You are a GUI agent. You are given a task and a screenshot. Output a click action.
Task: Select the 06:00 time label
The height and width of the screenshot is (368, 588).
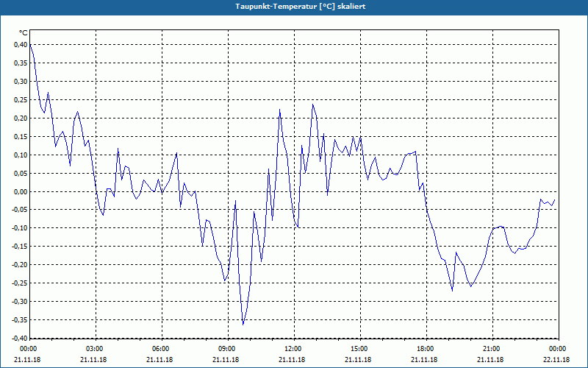point(162,349)
